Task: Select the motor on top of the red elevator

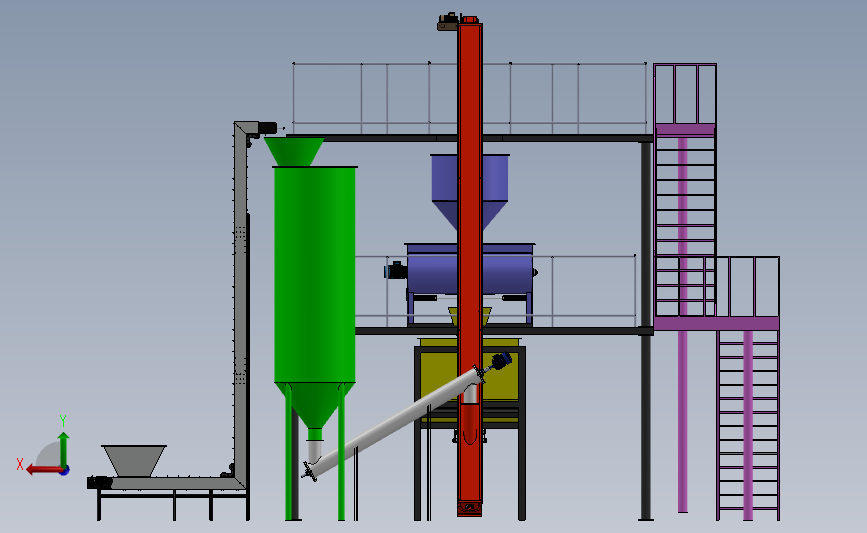Action: [x=448, y=22]
